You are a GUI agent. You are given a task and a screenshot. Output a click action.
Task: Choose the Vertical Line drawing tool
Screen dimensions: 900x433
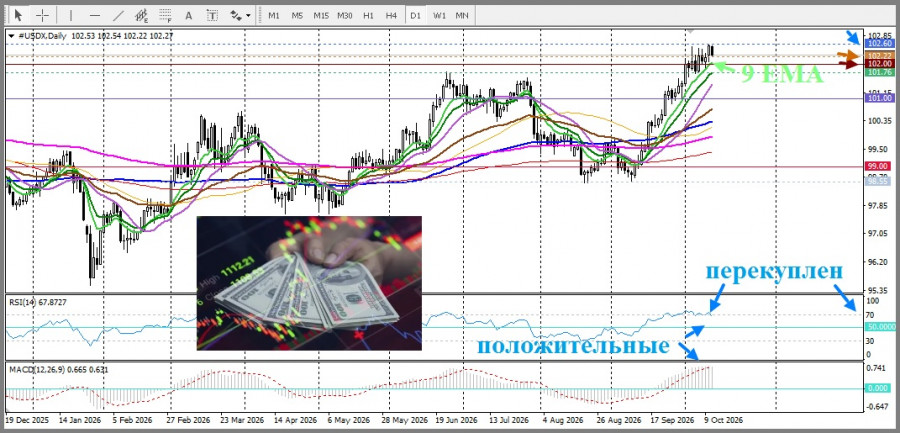[71, 16]
